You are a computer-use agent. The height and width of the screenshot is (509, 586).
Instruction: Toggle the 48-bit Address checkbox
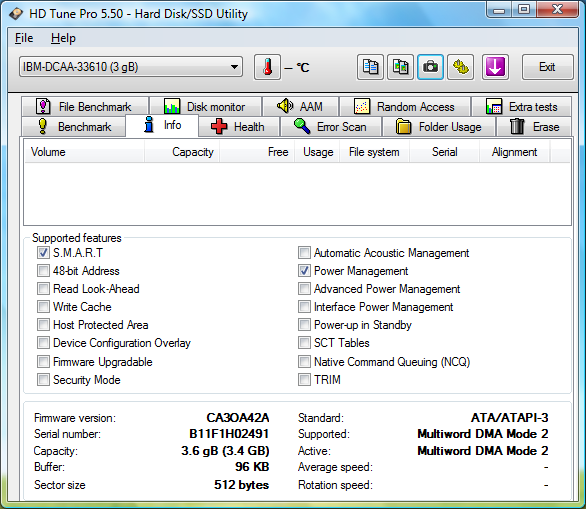point(43,271)
